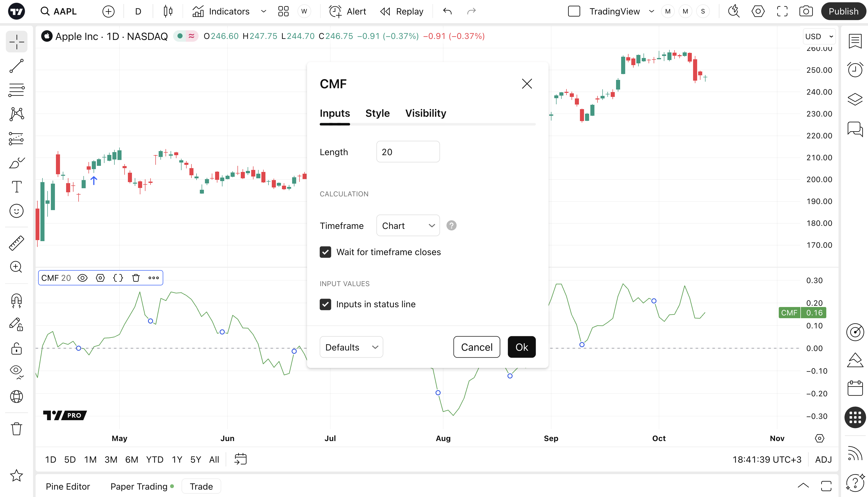Open the Replay bar mode
Viewport: 868px width, 497px height.
click(x=402, y=11)
